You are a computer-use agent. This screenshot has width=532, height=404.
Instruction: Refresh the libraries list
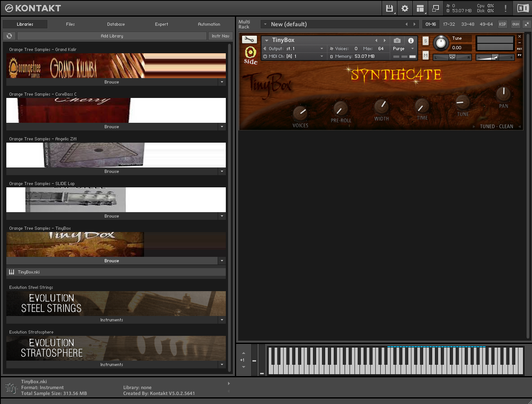click(9, 36)
